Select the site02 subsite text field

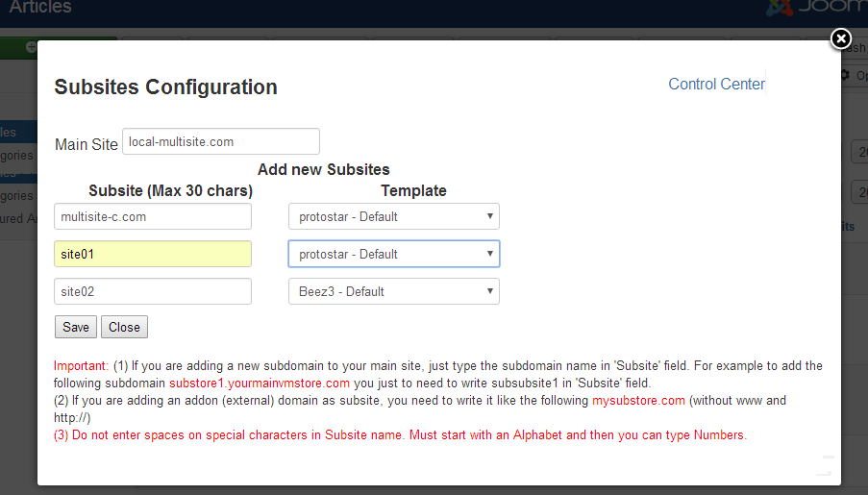click(153, 291)
